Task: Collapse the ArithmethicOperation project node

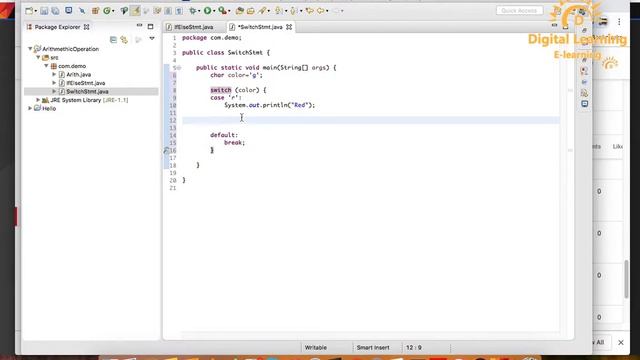Action: [30, 49]
